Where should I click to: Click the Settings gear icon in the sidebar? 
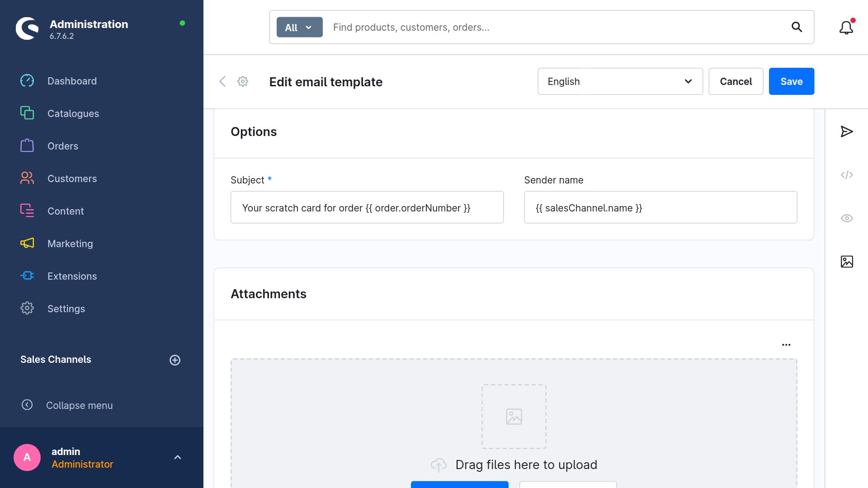click(27, 308)
